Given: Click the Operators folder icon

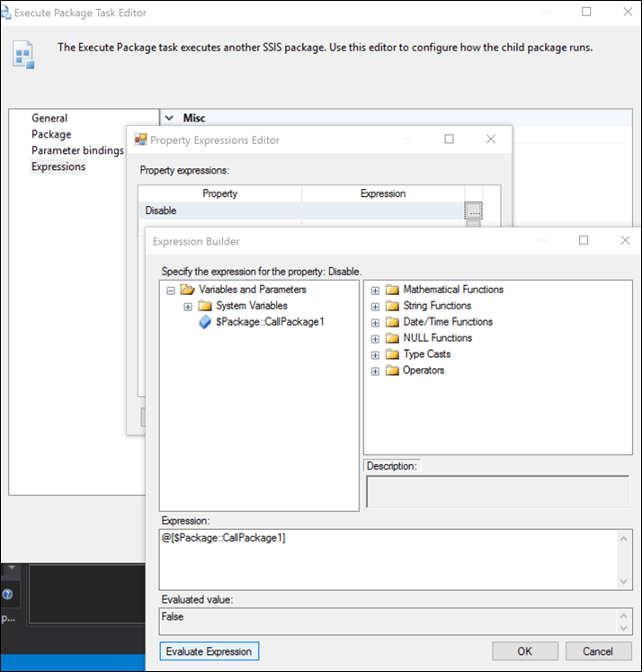Looking at the screenshot, I should [x=391, y=371].
